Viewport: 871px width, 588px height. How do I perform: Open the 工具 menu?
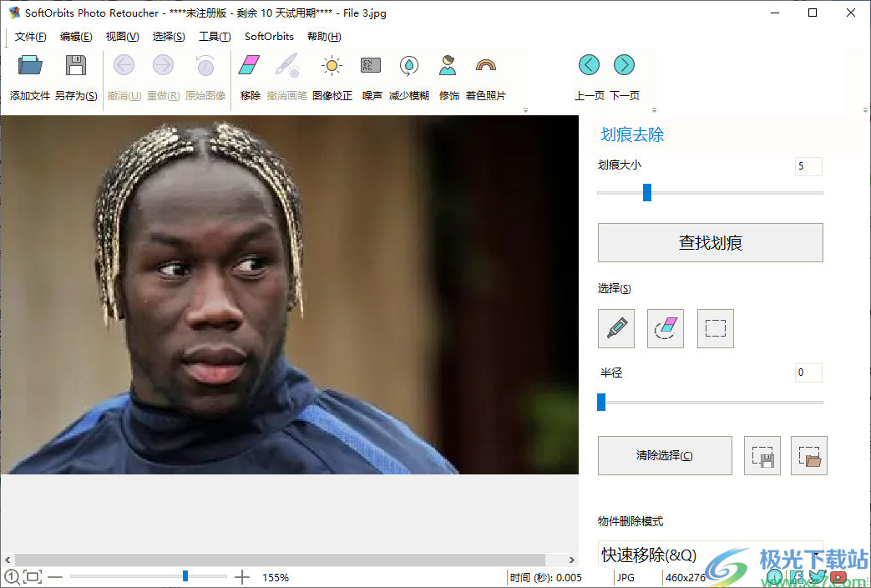[x=215, y=36]
